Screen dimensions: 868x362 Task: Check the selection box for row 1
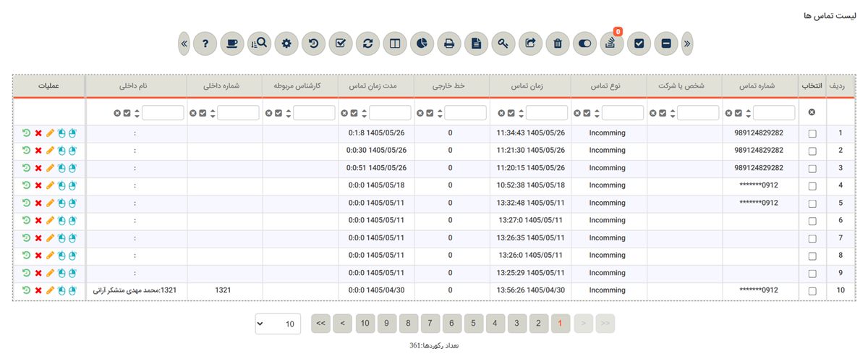(x=812, y=134)
